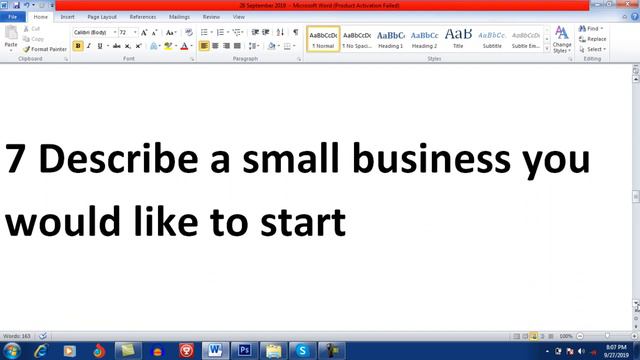
Task: Click the Sort icon
Action: 280,32
